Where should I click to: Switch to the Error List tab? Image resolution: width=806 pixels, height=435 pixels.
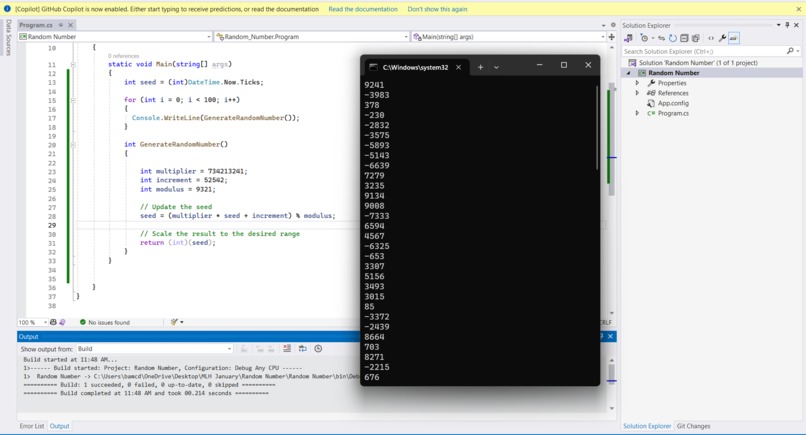(x=32, y=426)
